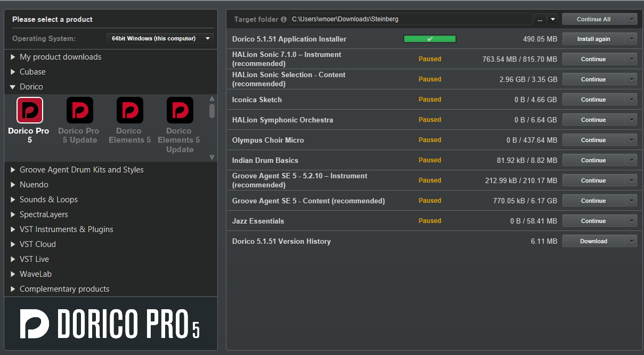644x355 pixels.
Task: Open dropdown for Dorico Version History row
Action: (x=631, y=241)
